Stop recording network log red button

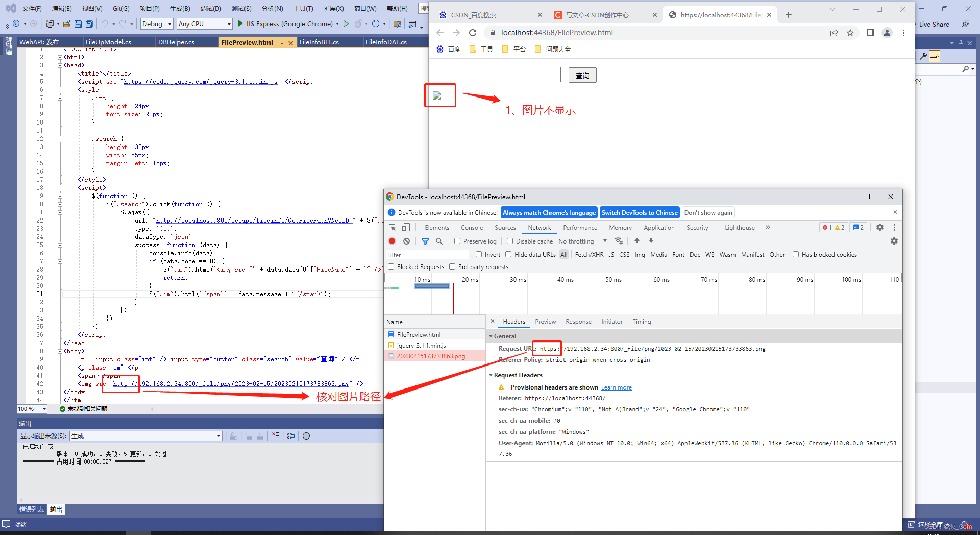tap(392, 241)
